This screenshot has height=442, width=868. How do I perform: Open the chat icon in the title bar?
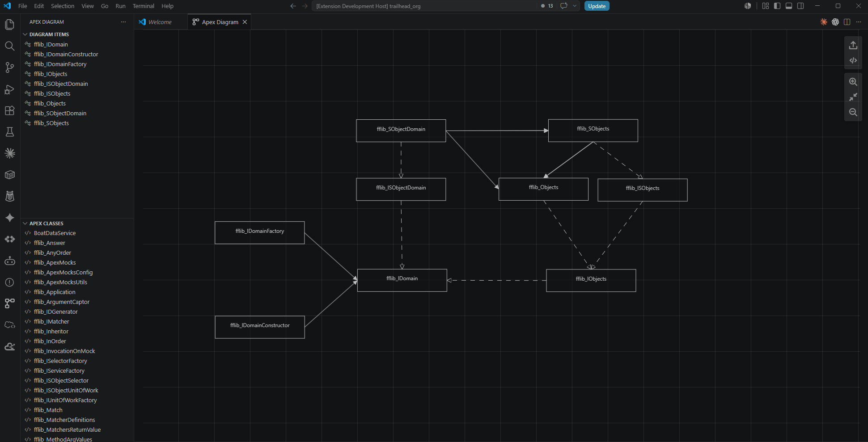point(564,6)
